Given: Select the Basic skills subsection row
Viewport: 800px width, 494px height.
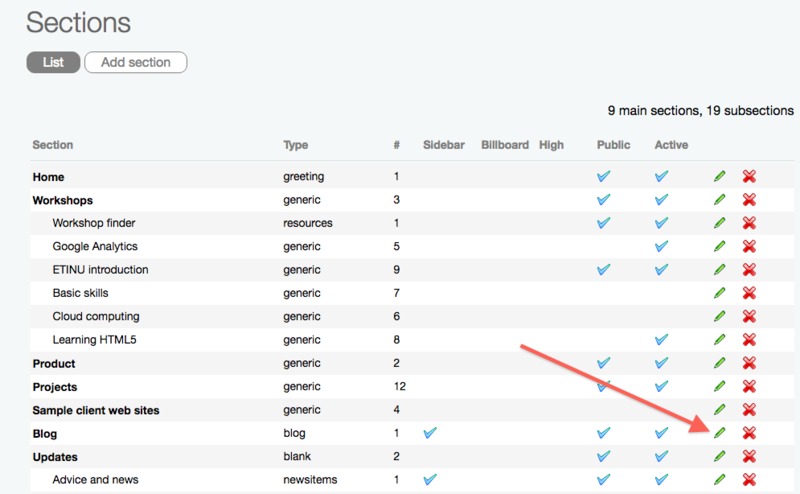Looking at the screenshot, I should (80, 293).
